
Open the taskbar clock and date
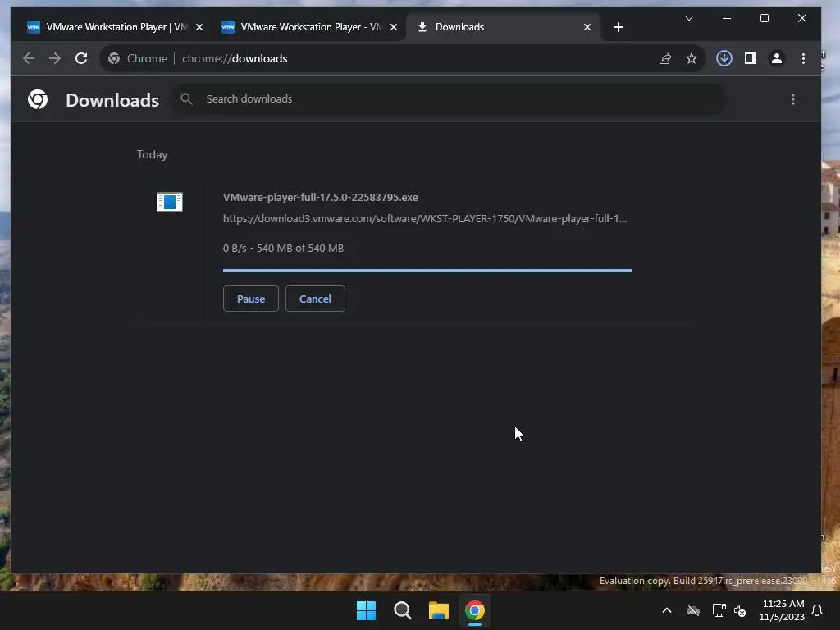782,610
